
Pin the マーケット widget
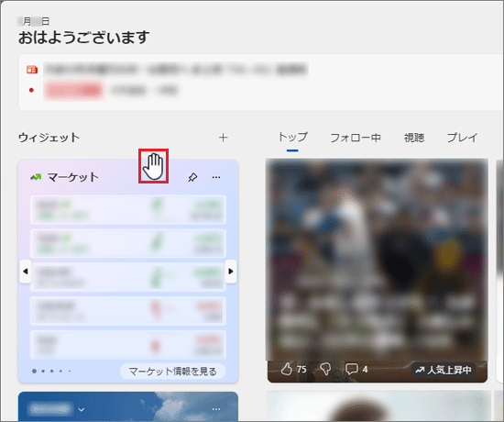tap(192, 177)
